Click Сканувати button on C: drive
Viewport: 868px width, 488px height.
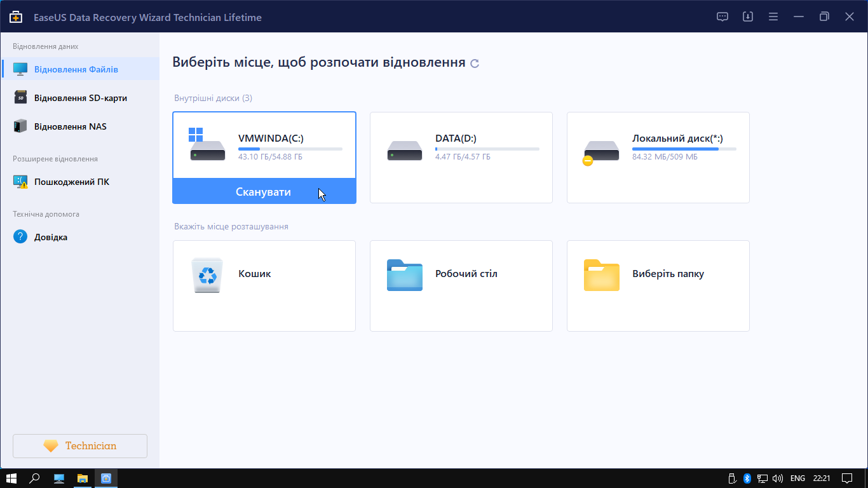pos(264,191)
